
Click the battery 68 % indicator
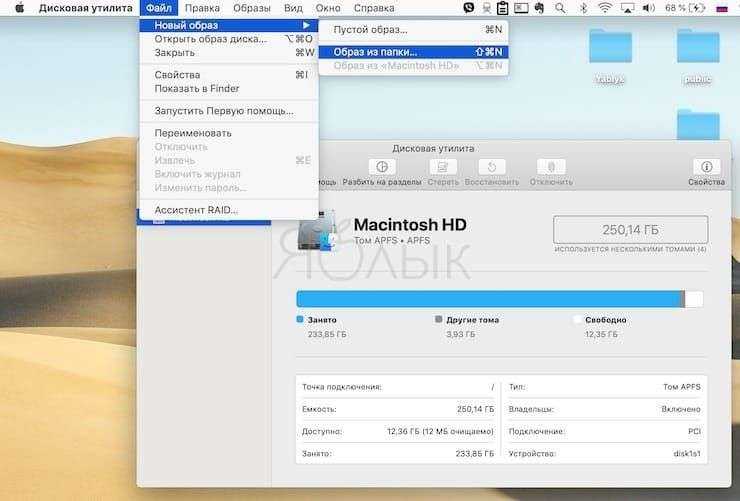[685, 8]
